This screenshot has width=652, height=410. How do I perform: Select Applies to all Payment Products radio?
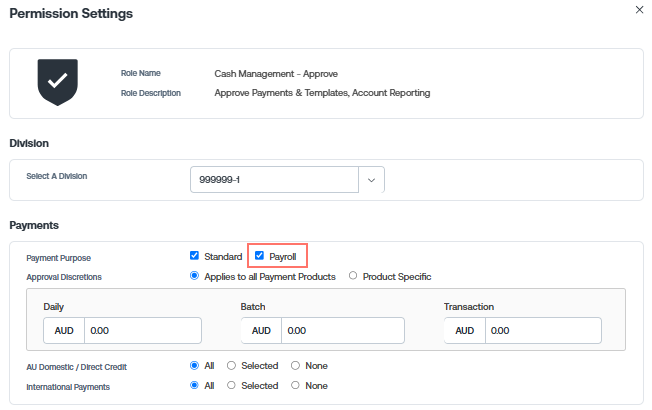coord(194,276)
